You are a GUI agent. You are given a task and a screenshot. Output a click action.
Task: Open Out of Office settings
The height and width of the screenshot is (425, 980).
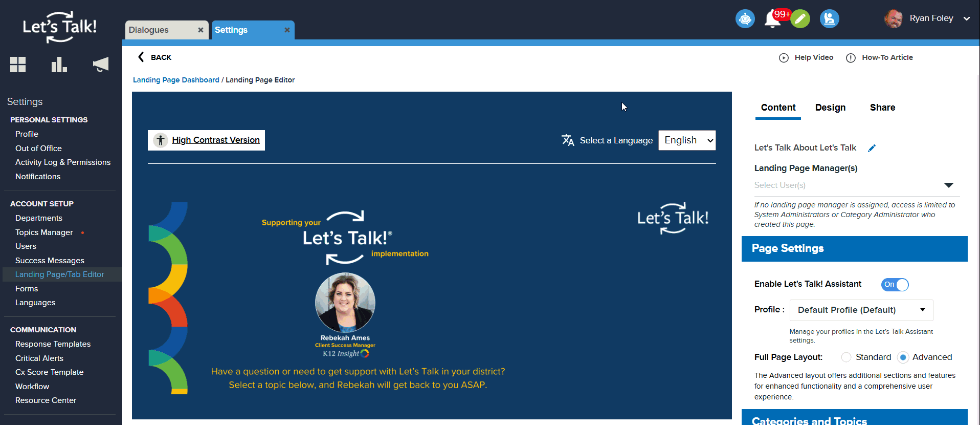coord(38,148)
